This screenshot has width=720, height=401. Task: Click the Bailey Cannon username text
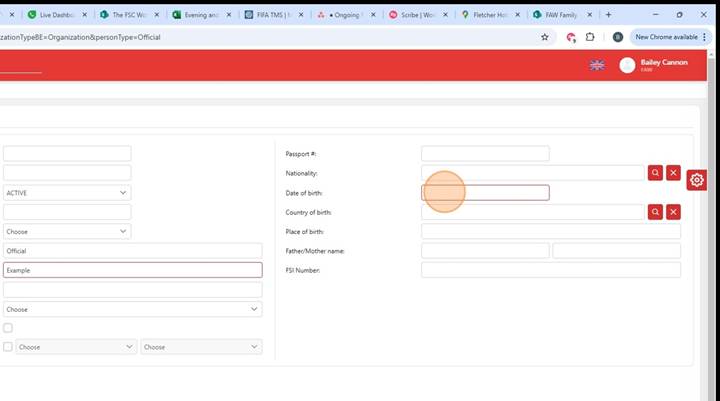(x=664, y=62)
